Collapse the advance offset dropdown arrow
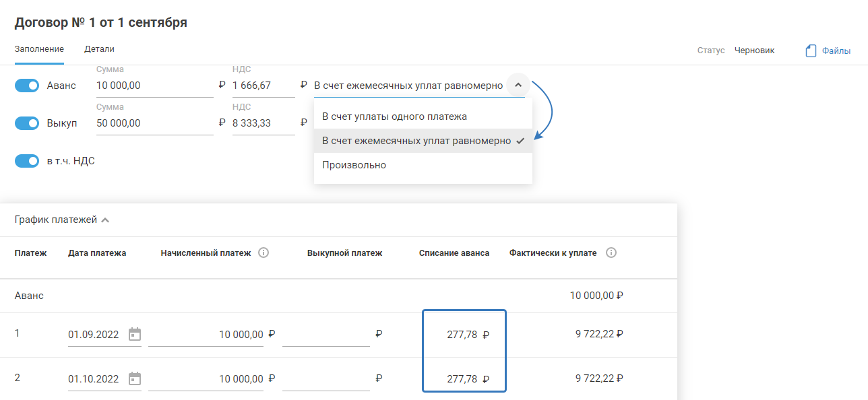The image size is (868, 400). coord(518,86)
